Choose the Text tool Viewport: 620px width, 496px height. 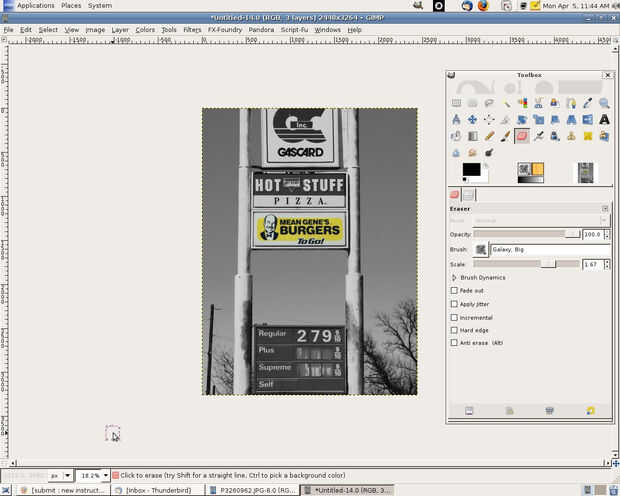click(x=603, y=119)
